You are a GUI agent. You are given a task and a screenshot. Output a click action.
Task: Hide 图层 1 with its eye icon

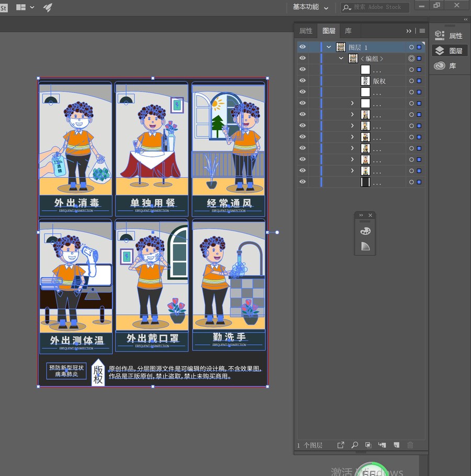[302, 47]
